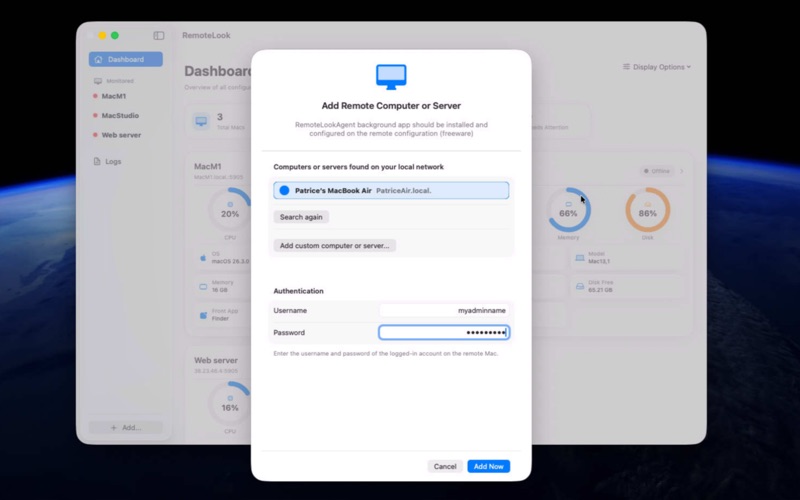
Task: Click the Add... button in sidebar
Action: click(x=126, y=428)
